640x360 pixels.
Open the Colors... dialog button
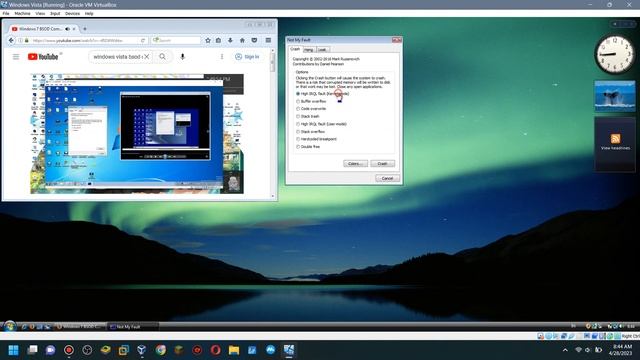click(355, 164)
